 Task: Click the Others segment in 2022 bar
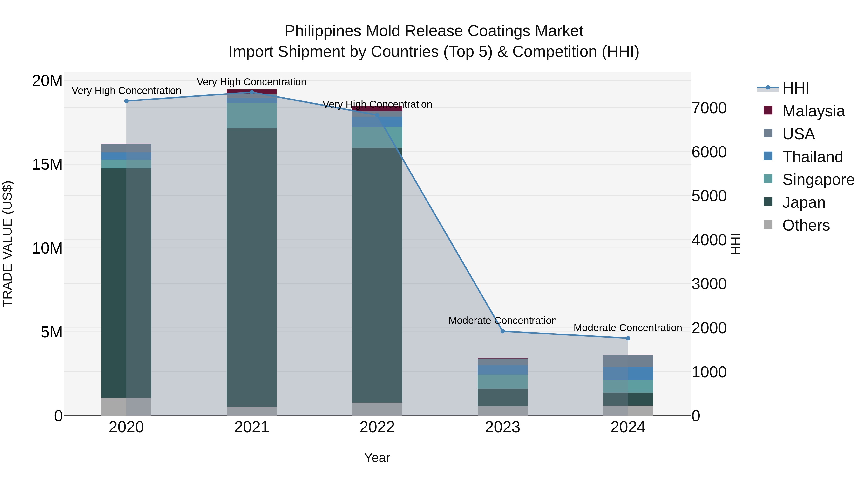[377, 409]
